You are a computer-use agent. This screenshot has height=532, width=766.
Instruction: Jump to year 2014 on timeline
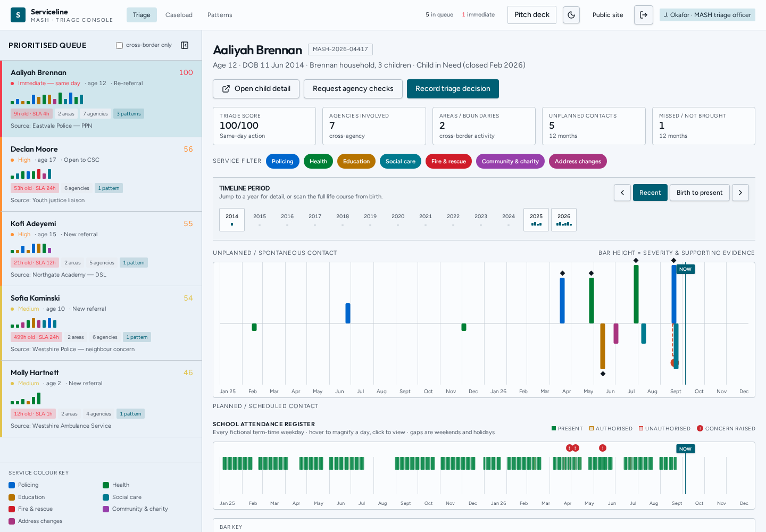pyautogui.click(x=232, y=219)
